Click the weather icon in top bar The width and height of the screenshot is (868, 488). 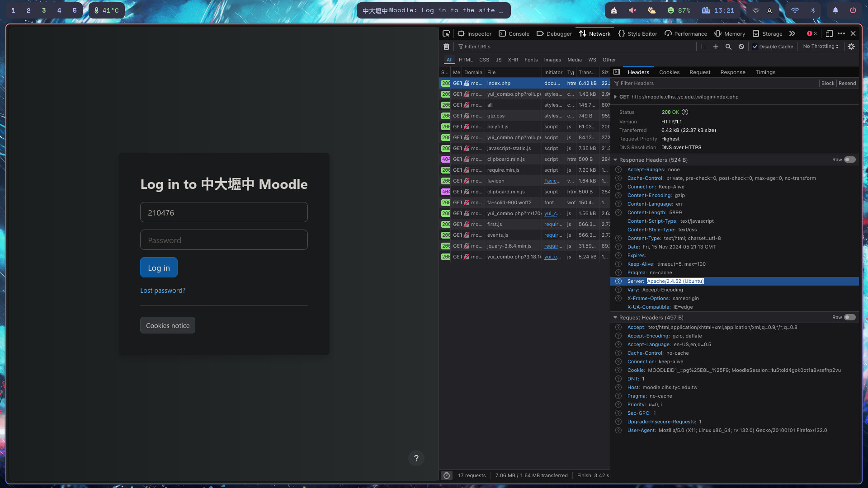pyautogui.click(x=651, y=10)
